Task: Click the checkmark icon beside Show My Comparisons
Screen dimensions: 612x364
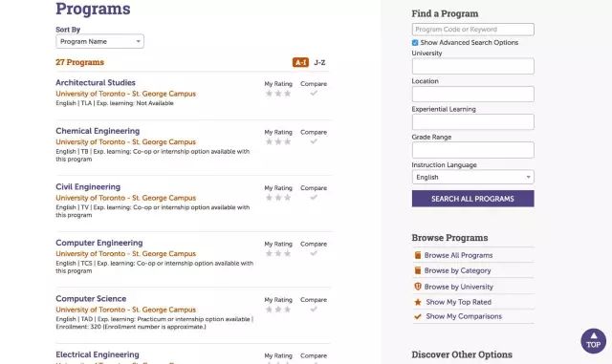Action: [418, 316]
